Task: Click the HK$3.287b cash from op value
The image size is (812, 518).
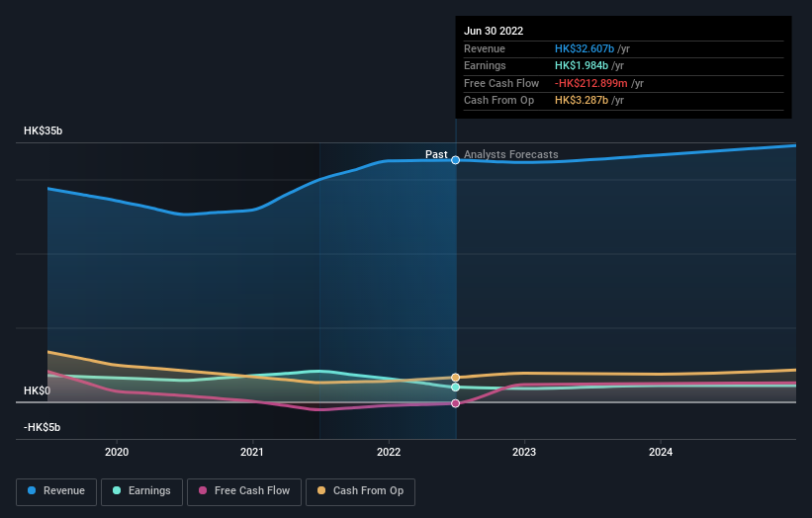Action: click(582, 101)
